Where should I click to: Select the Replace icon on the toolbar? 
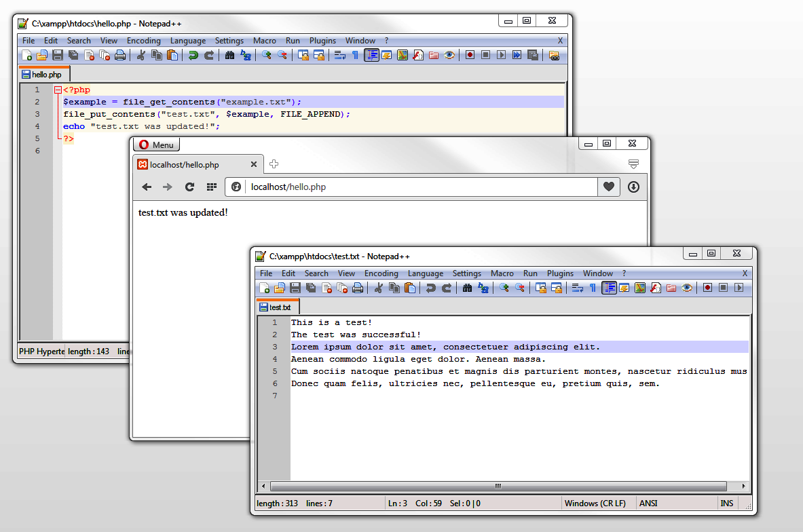point(247,55)
